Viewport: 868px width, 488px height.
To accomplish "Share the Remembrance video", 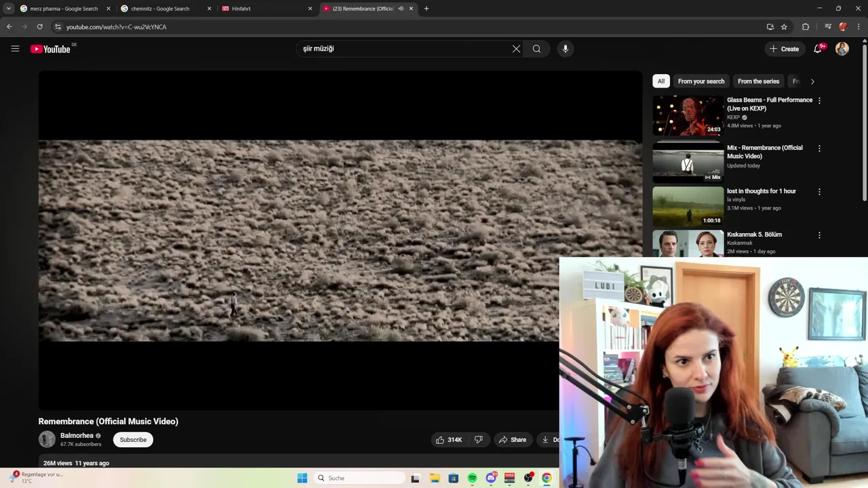I will (513, 440).
